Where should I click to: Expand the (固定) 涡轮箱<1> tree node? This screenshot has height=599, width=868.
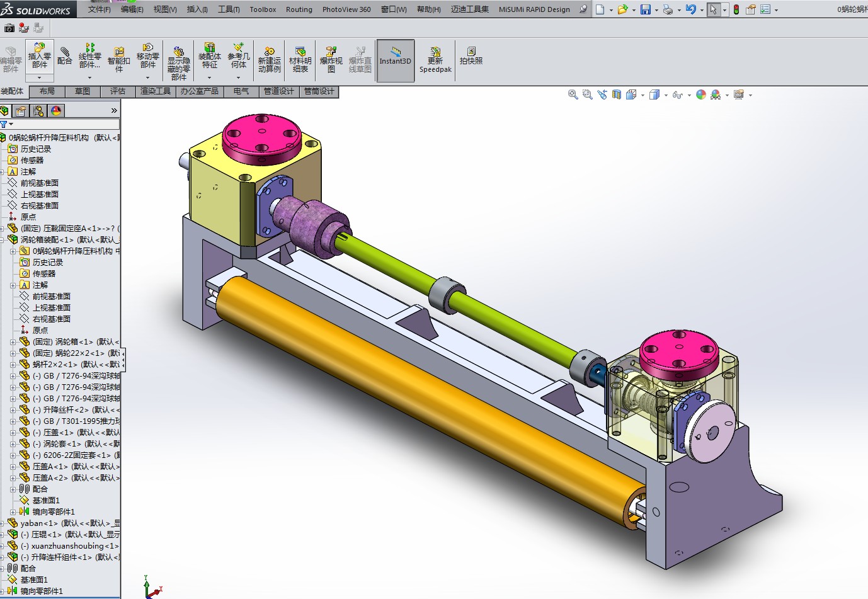(13, 342)
